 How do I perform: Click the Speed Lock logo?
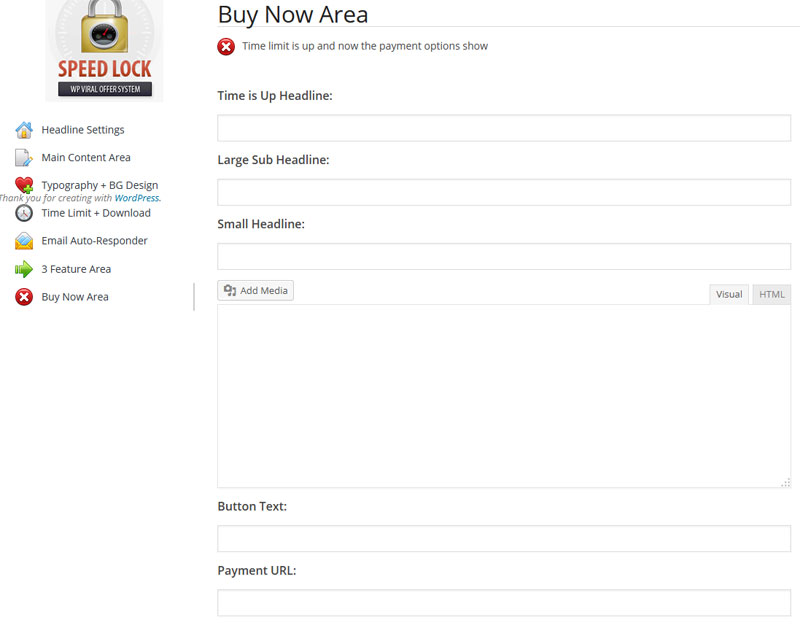point(105,50)
